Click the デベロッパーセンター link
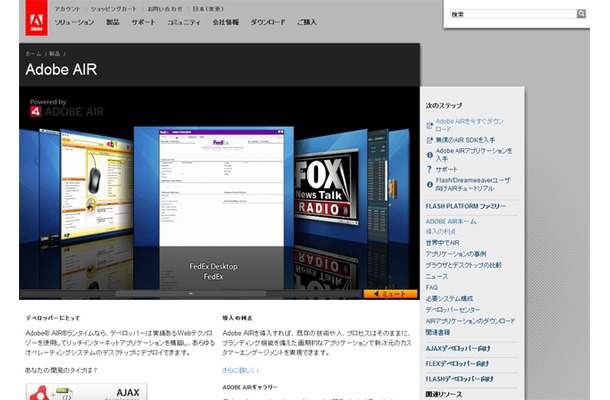Screen dimensions: 610x400 (x=453, y=310)
